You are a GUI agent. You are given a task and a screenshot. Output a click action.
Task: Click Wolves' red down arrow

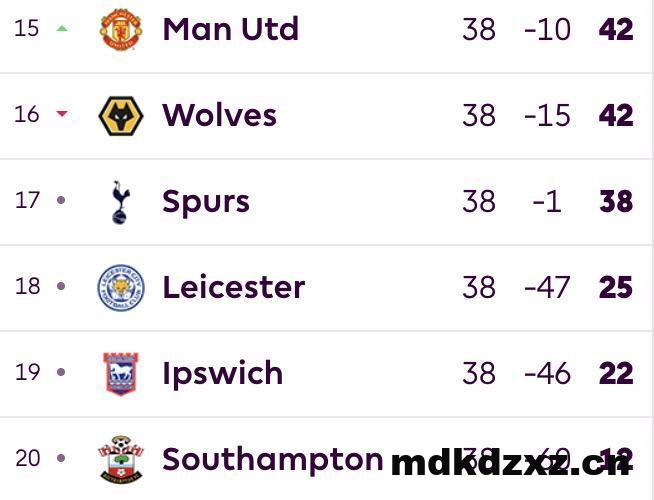pyautogui.click(x=62, y=114)
